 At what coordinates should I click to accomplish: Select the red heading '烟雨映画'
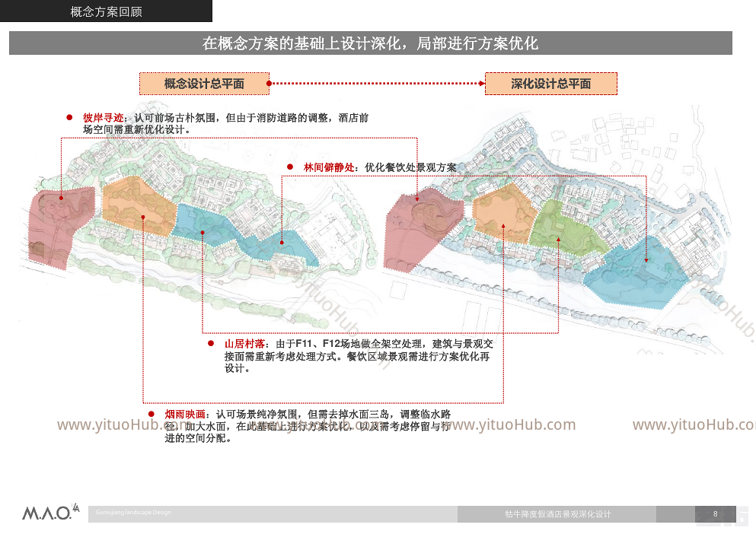point(185,414)
